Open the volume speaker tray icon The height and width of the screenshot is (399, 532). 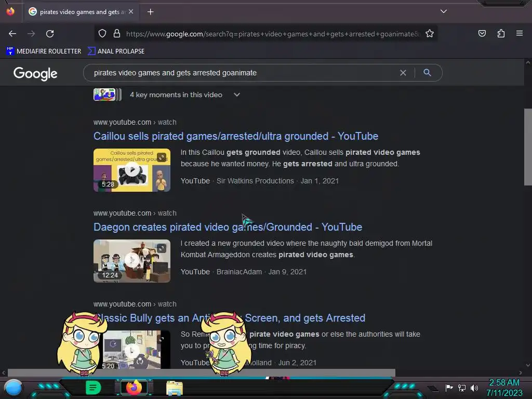coord(474,388)
